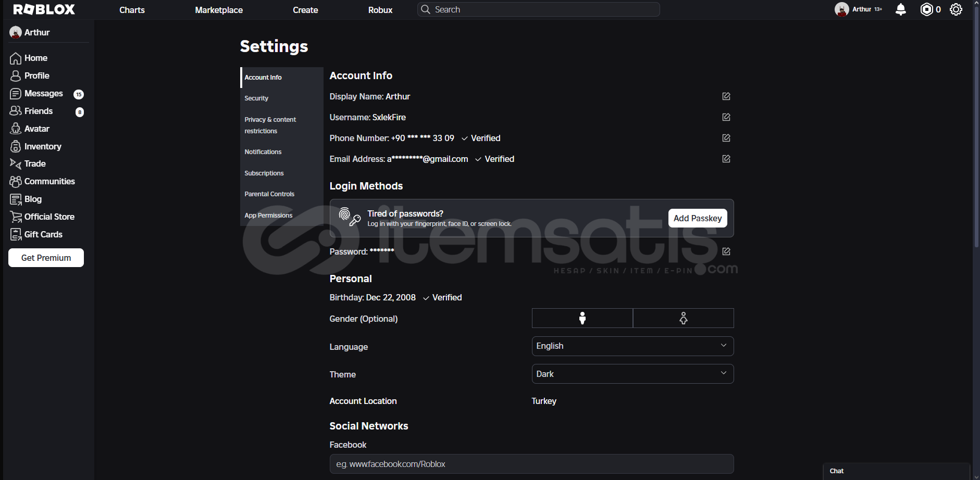Screen dimensions: 980x480
Task: Open Gift Cards from the sidebar
Action: 36,234
